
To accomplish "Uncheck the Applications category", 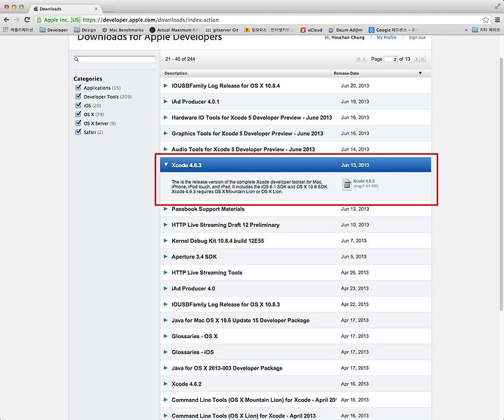I will [78, 87].
